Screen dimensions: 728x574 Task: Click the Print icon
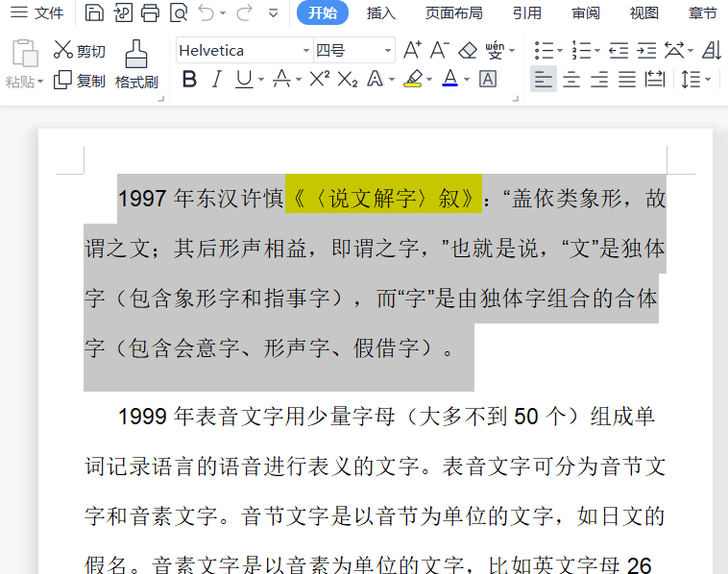click(150, 12)
